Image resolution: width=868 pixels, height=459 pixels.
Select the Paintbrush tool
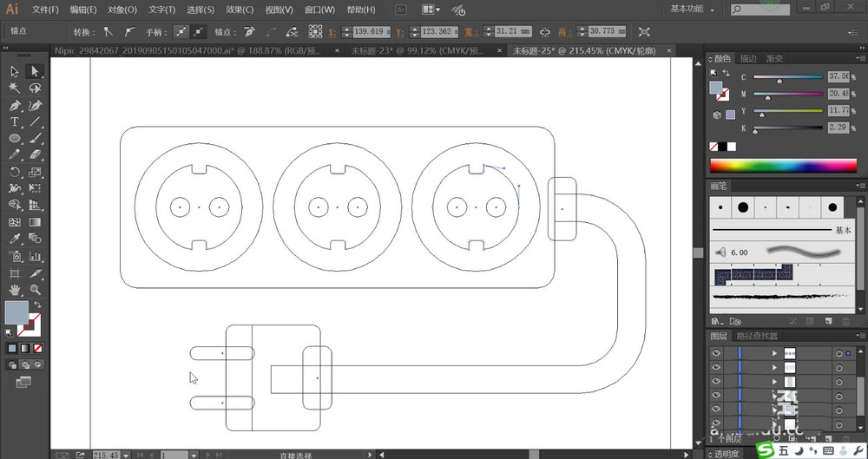[x=35, y=139]
